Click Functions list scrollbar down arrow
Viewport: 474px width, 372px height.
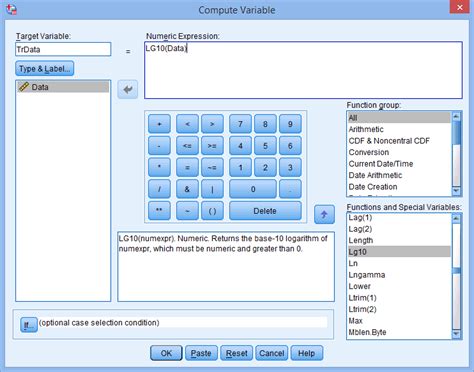456,334
